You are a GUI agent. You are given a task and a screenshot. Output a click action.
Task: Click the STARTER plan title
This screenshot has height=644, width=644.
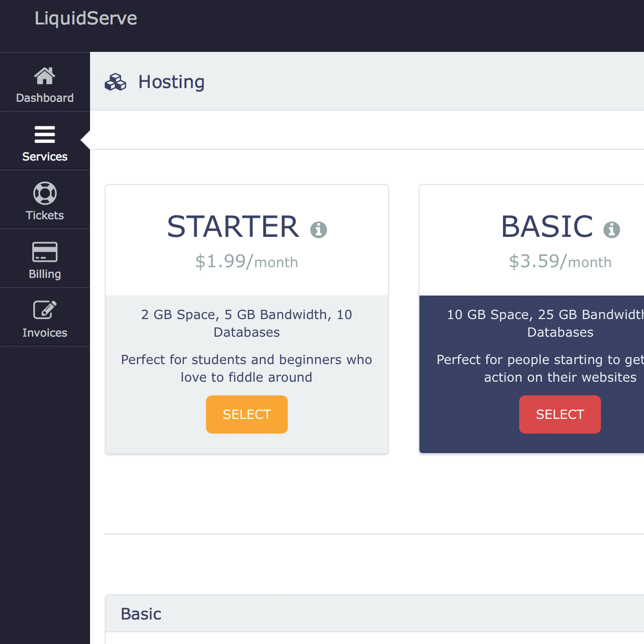233,227
